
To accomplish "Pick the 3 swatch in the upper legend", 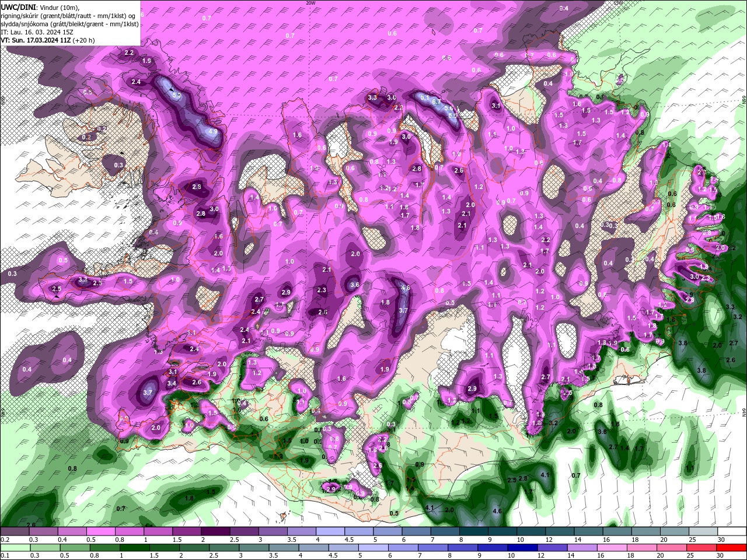I will [272, 531].
